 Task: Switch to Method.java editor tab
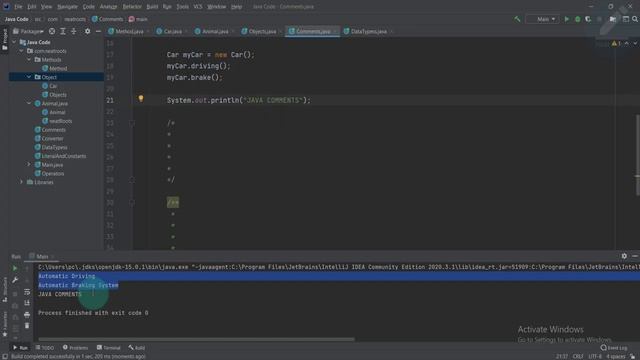coord(129,31)
